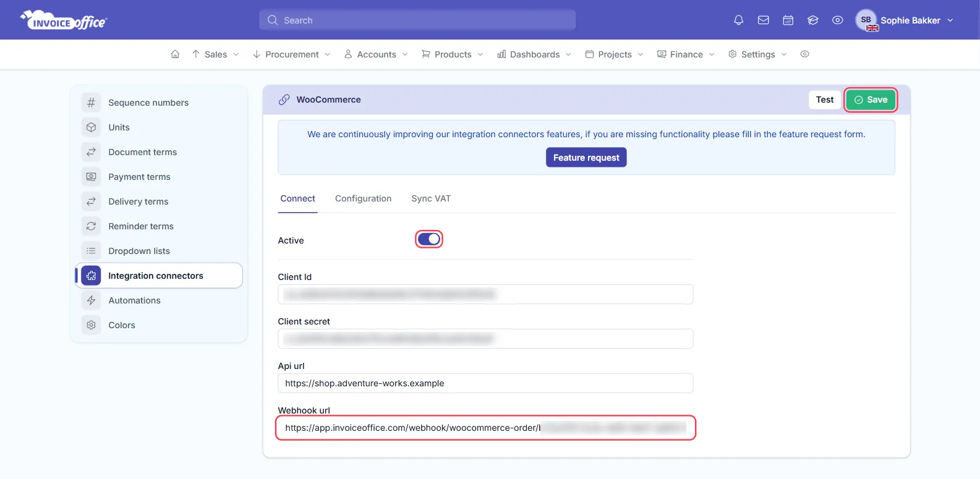The height and width of the screenshot is (479, 980).
Task: Click the Sequence numbers hash icon
Action: (91, 103)
